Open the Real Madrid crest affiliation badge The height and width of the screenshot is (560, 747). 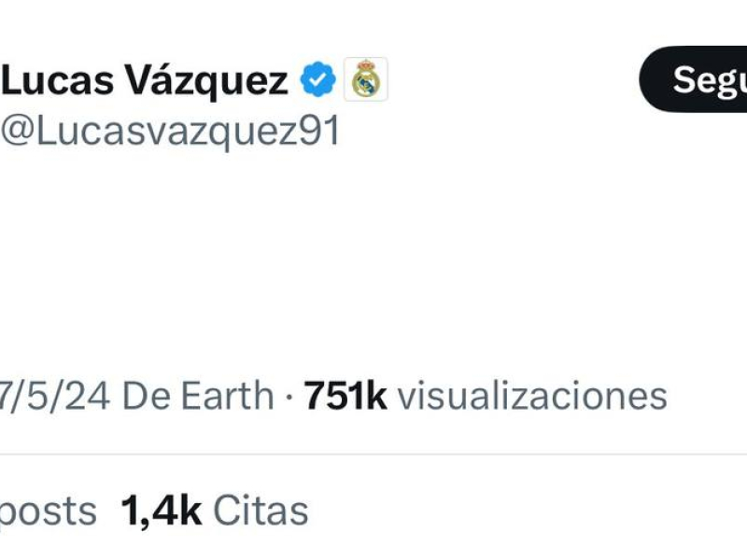point(365,80)
